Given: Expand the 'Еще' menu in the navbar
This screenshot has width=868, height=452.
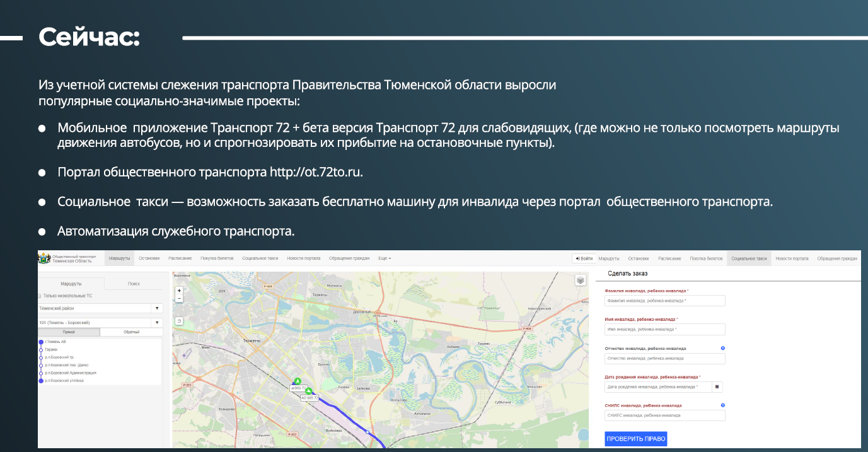Looking at the screenshot, I should coord(385,258).
